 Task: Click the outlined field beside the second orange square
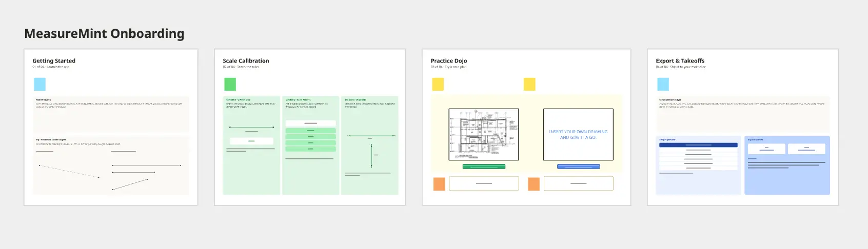[578, 183]
